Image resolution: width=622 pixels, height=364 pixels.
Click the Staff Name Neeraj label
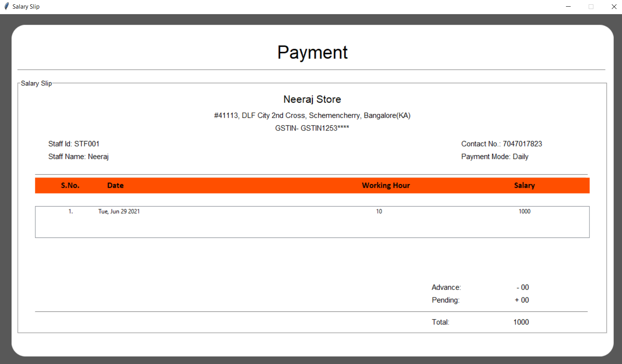click(78, 157)
